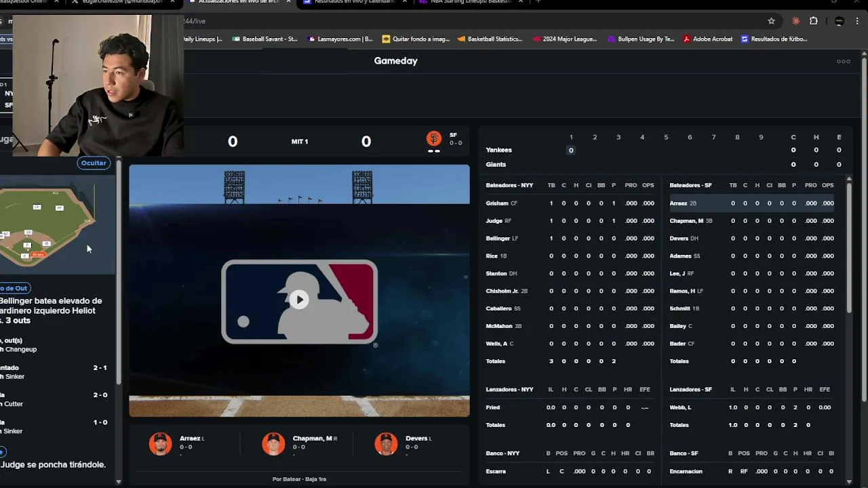The height and width of the screenshot is (488, 868).
Task: Click the Ocultar button
Action: click(x=93, y=163)
